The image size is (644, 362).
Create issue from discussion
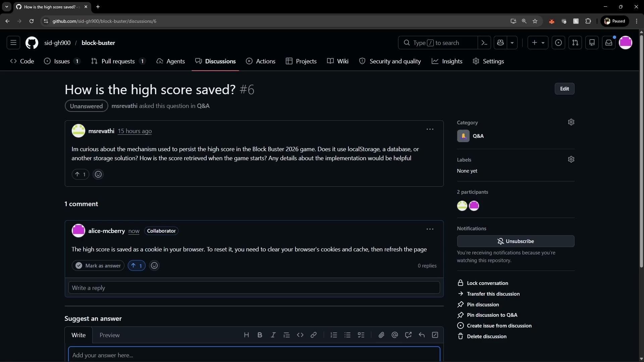[x=494, y=326]
